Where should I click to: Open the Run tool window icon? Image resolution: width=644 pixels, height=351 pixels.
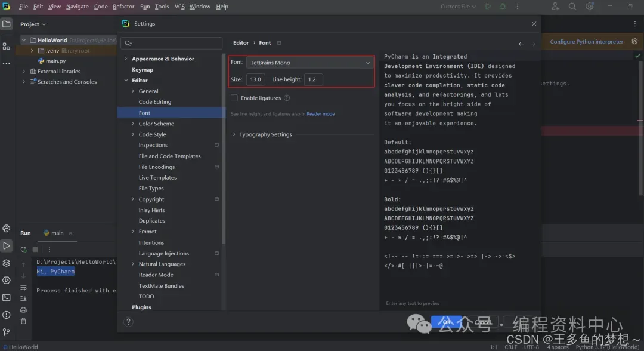(6, 246)
